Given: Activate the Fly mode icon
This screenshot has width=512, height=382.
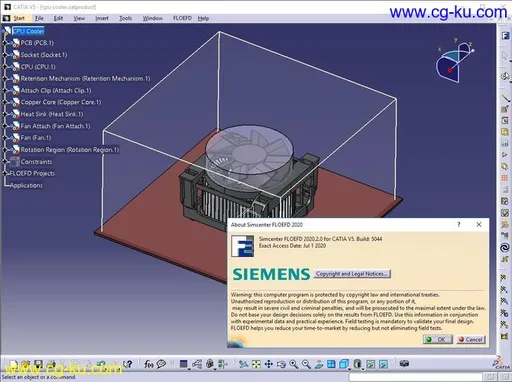Looking at the screenshot, I should coord(244,364).
